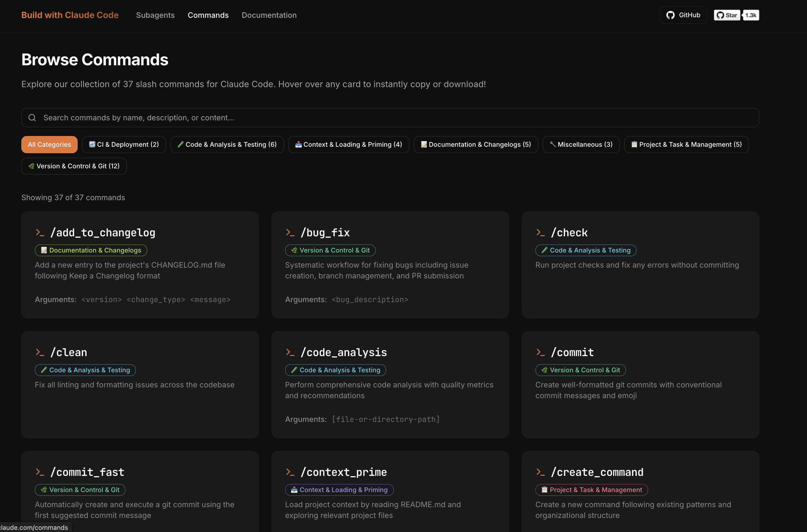
Task: Click the search magnifier icon
Action: pos(32,118)
